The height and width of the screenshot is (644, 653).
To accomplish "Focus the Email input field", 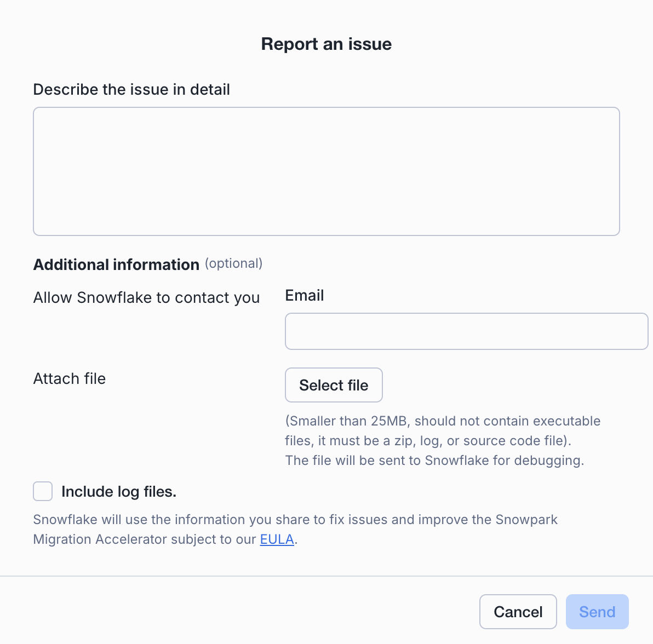I will pyautogui.click(x=466, y=331).
